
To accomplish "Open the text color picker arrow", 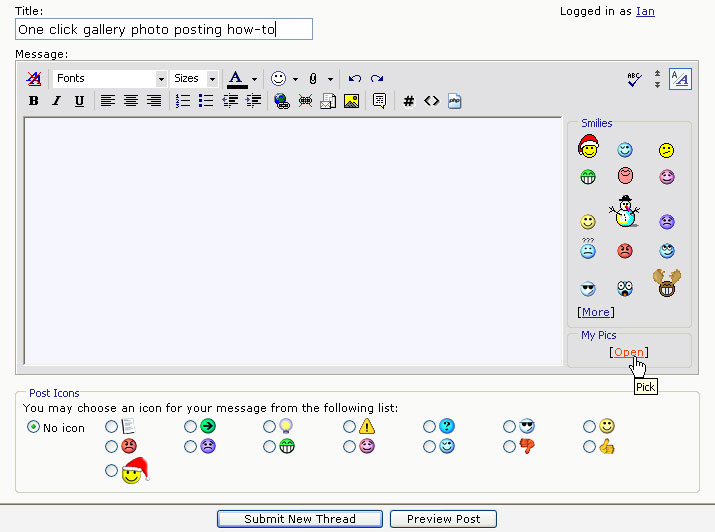I will click(254, 79).
